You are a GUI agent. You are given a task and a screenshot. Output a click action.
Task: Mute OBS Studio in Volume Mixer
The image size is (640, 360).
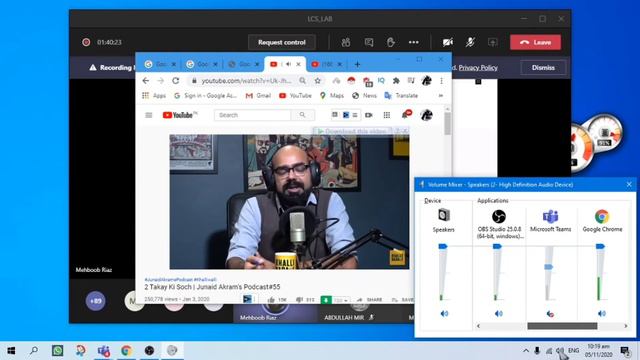(x=498, y=313)
